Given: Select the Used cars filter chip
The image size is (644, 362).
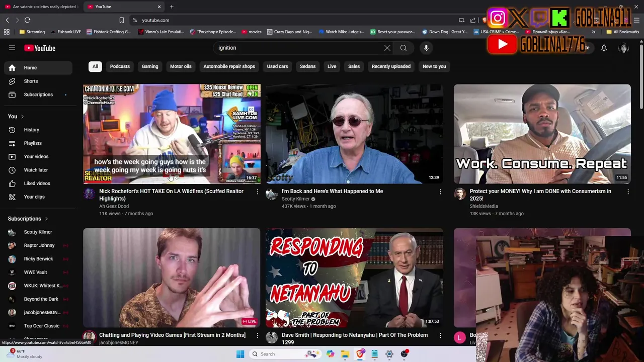Looking at the screenshot, I should pyautogui.click(x=277, y=66).
